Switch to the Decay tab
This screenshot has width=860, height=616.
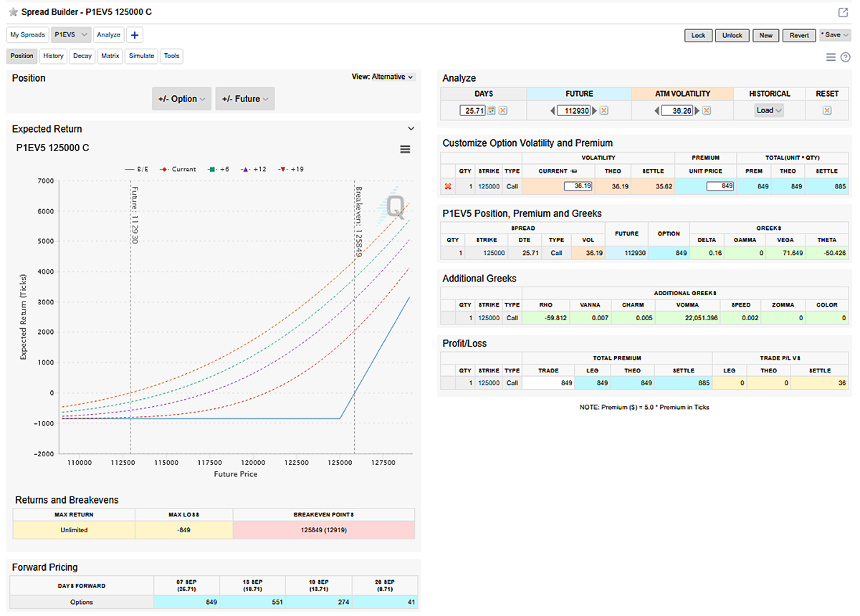click(82, 56)
